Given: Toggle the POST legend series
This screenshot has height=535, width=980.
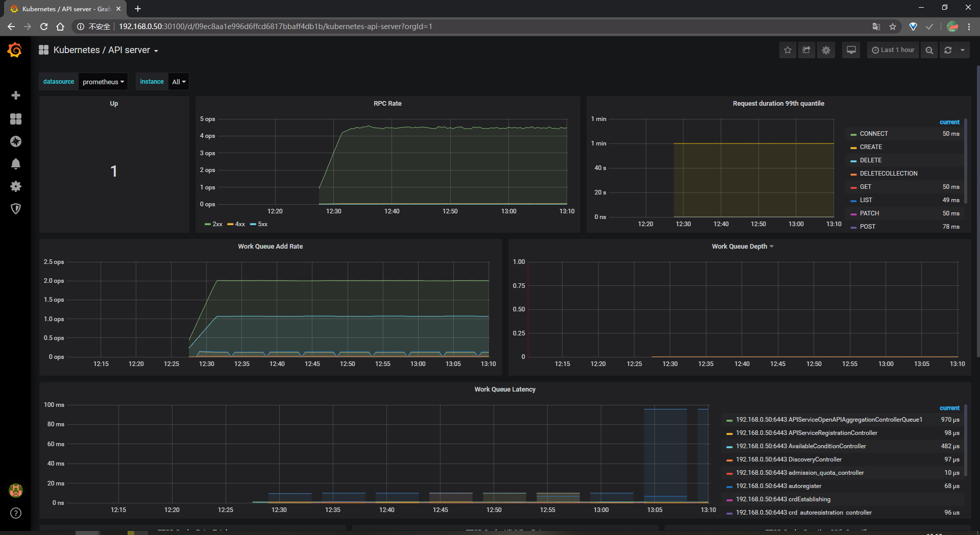Looking at the screenshot, I should tap(868, 227).
